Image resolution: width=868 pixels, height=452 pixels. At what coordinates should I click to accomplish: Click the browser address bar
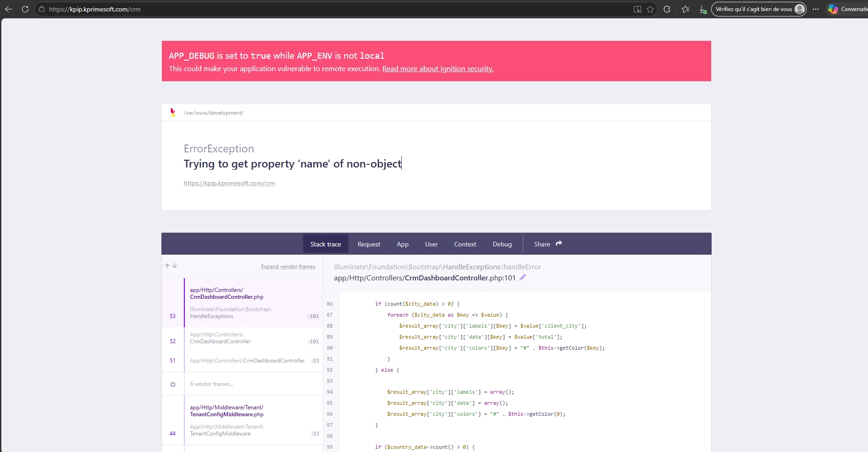coord(321,9)
